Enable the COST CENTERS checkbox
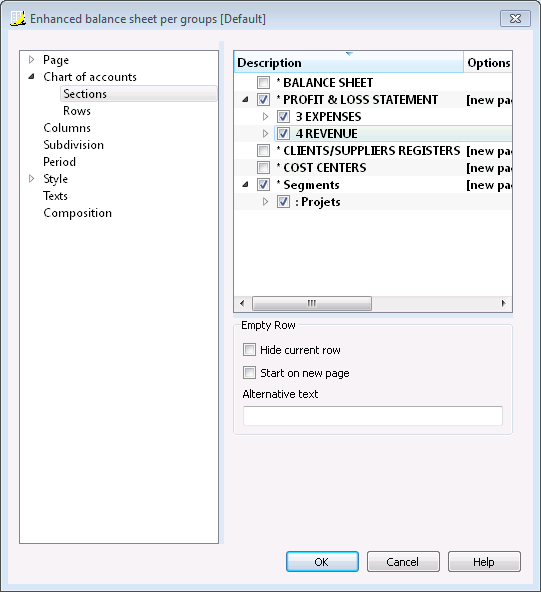Screen dimensions: 541x592 [263, 168]
